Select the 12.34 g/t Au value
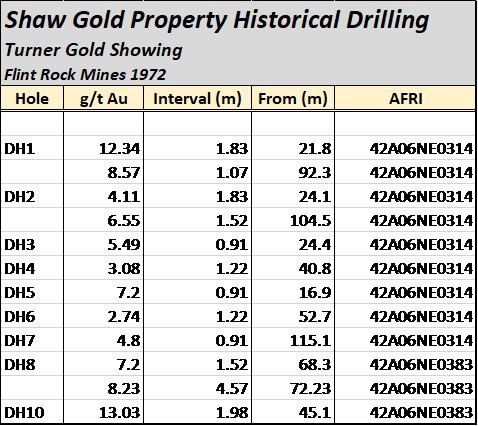478x426 pixels. tap(120, 149)
